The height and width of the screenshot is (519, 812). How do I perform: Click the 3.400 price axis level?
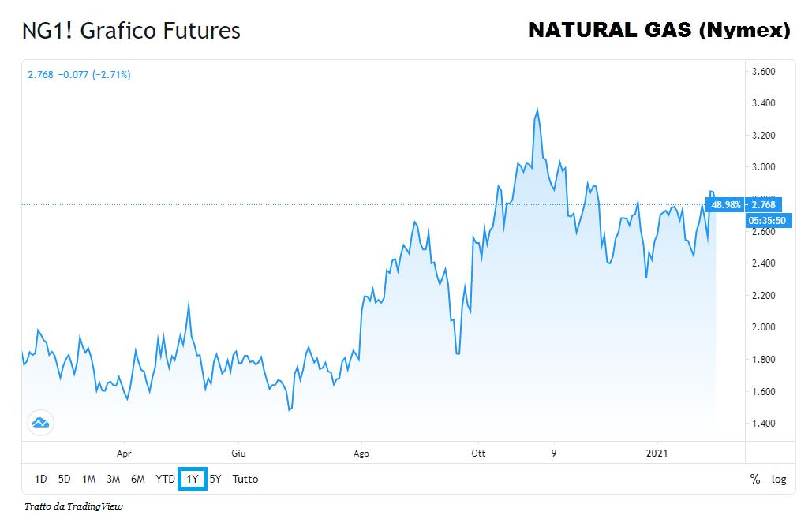tap(764, 103)
